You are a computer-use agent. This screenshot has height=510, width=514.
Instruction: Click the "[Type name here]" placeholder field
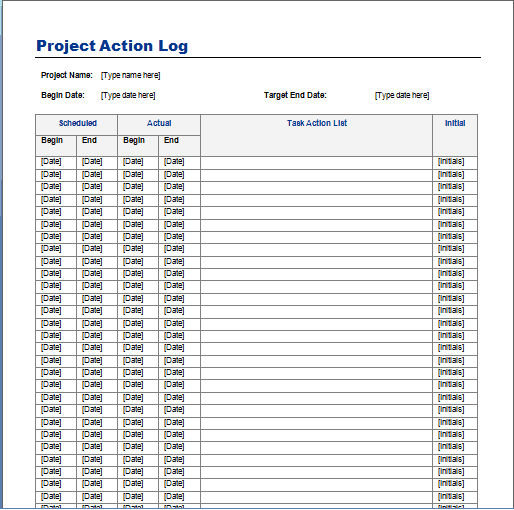130,75
